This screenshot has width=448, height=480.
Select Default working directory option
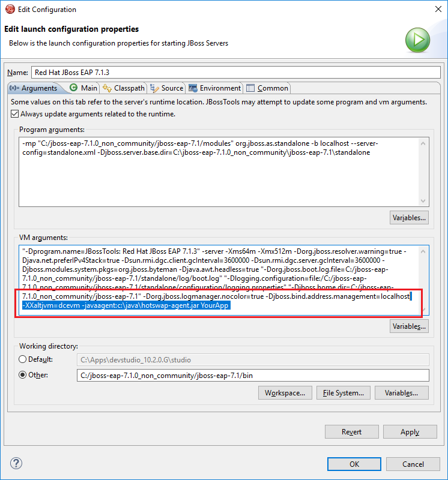pos(22,359)
